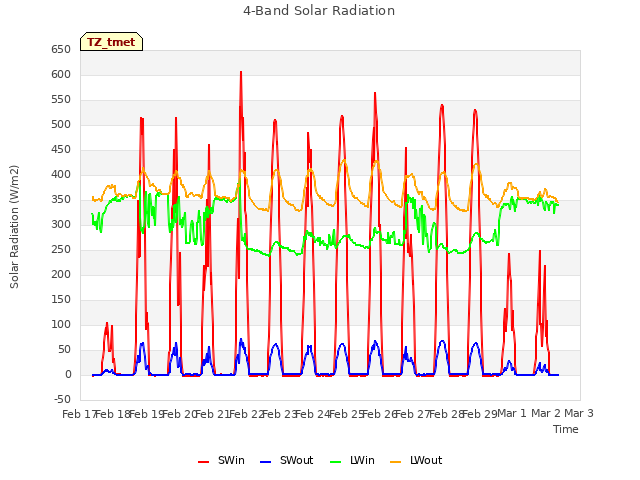Click the Feb 22 x-axis tick label

[x=245, y=414]
